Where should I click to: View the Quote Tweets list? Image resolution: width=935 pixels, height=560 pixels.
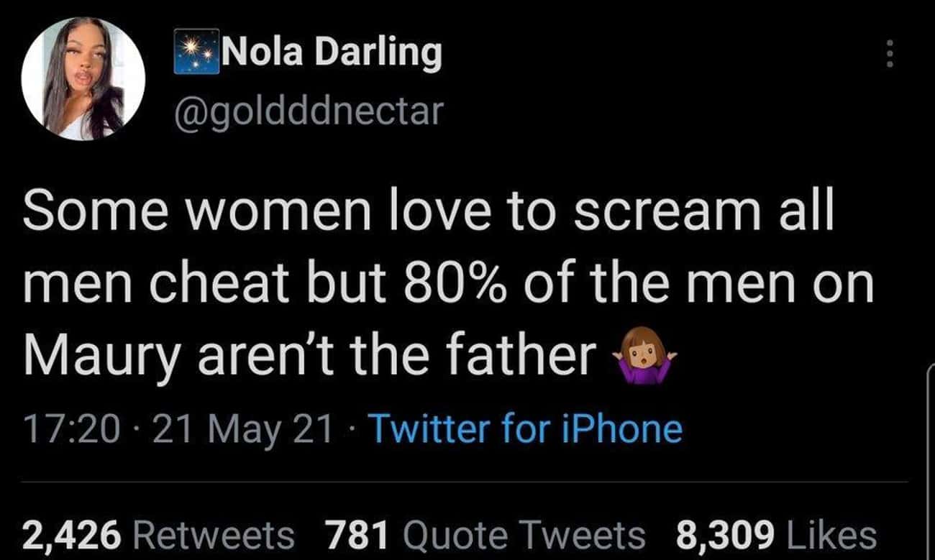point(524,536)
